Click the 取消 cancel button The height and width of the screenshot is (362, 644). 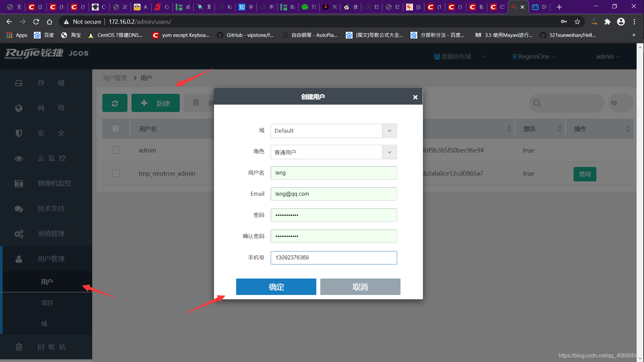(x=360, y=287)
